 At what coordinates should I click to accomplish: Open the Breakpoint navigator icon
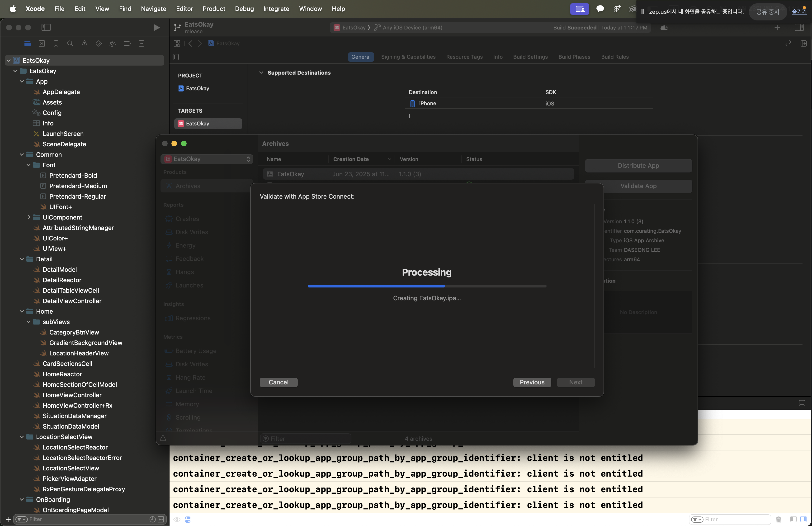[127, 43]
